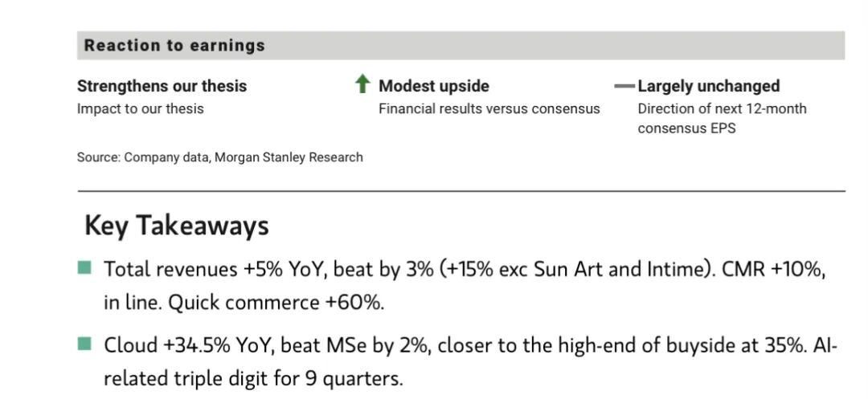Click the Strengthens our thesis heading

pyautogui.click(x=162, y=86)
